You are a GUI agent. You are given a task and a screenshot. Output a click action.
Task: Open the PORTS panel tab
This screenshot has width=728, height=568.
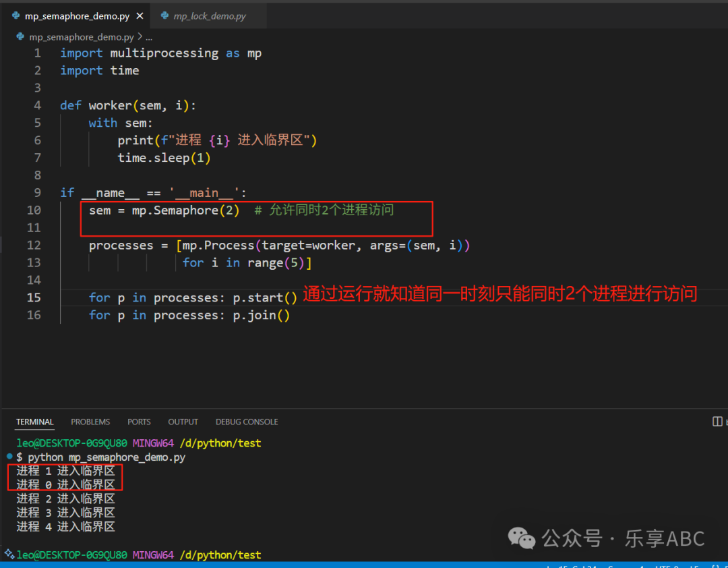click(x=139, y=422)
